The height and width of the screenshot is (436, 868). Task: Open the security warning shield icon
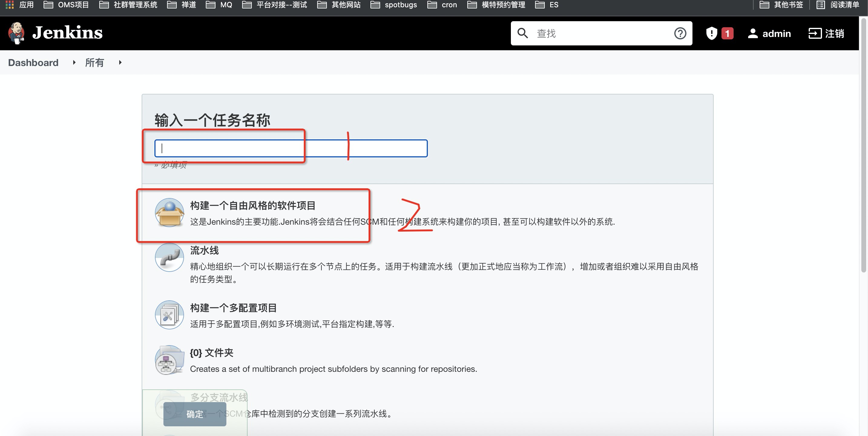point(711,33)
